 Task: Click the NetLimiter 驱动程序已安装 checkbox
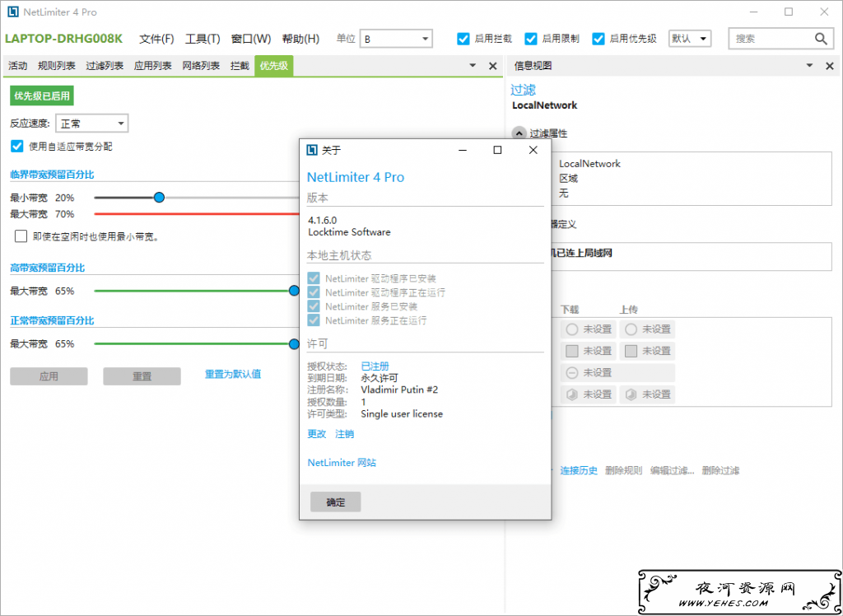pos(313,278)
